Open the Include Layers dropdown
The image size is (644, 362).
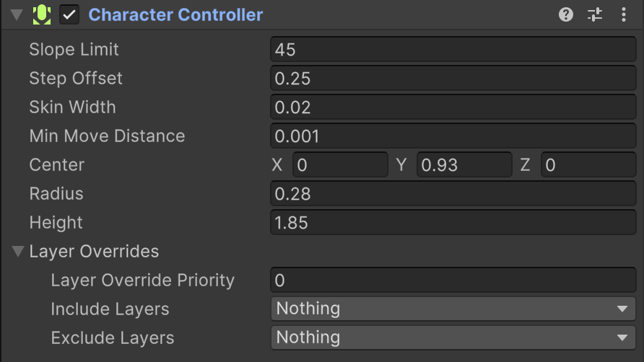[x=453, y=309]
